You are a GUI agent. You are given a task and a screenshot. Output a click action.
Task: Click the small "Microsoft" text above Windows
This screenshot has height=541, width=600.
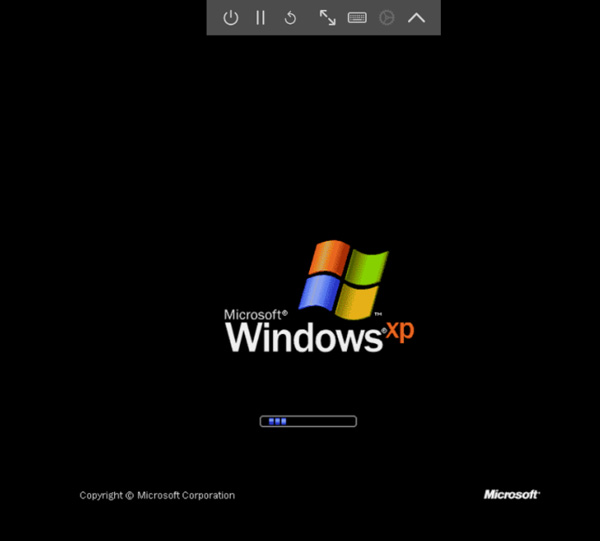256,314
